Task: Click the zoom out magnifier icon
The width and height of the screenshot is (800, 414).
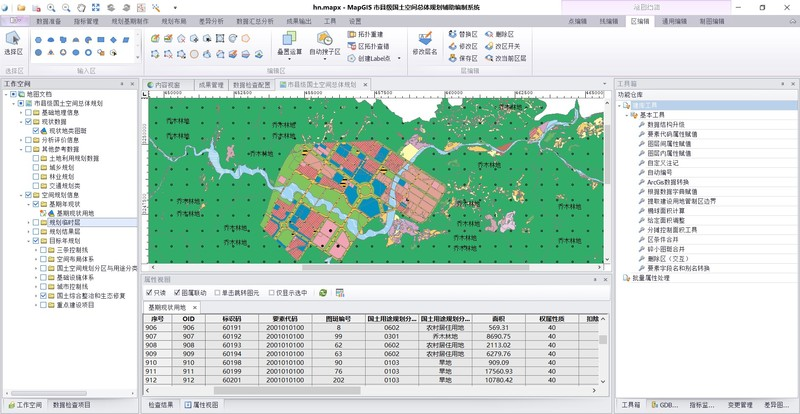Action: [66, 8]
